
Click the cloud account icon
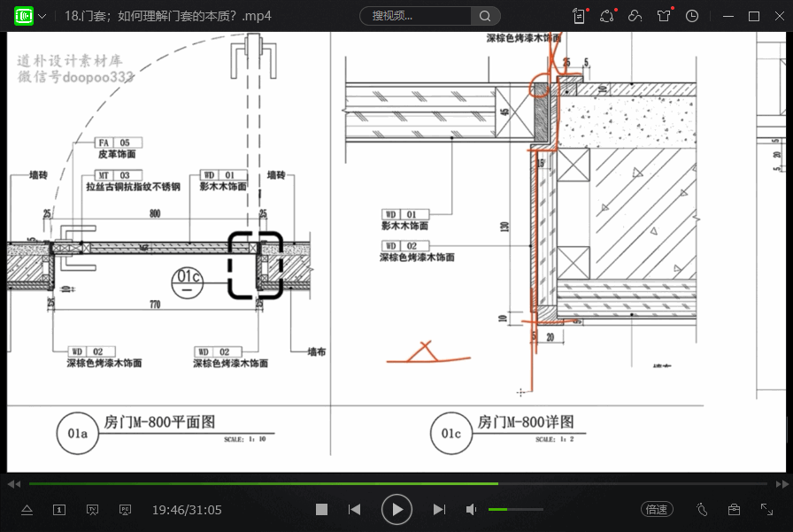(635, 16)
